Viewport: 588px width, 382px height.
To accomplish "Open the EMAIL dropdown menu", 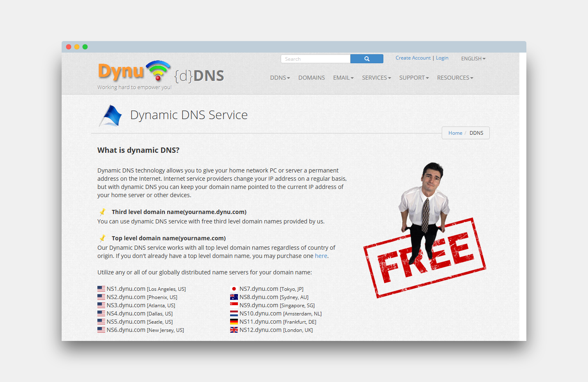I will pyautogui.click(x=343, y=78).
